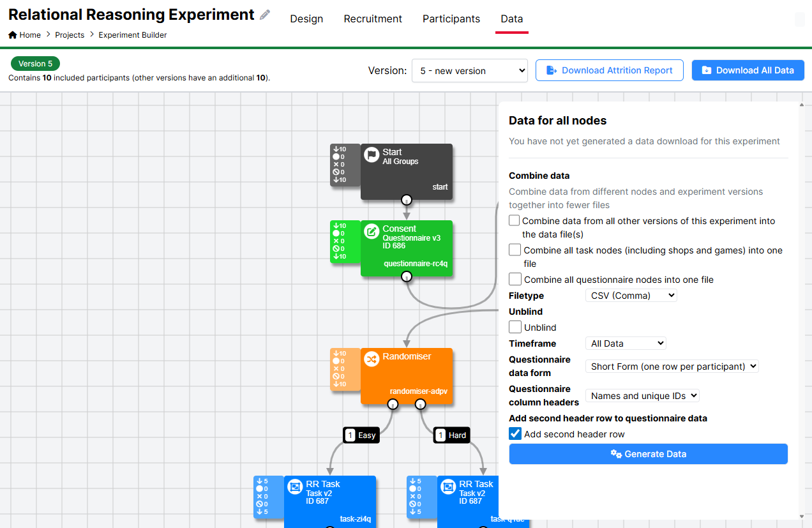The height and width of the screenshot is (528, 812).
Task: Click the shuffle icon on the Randomiser node
Action: pyautogui.click(x=372, y=359)
